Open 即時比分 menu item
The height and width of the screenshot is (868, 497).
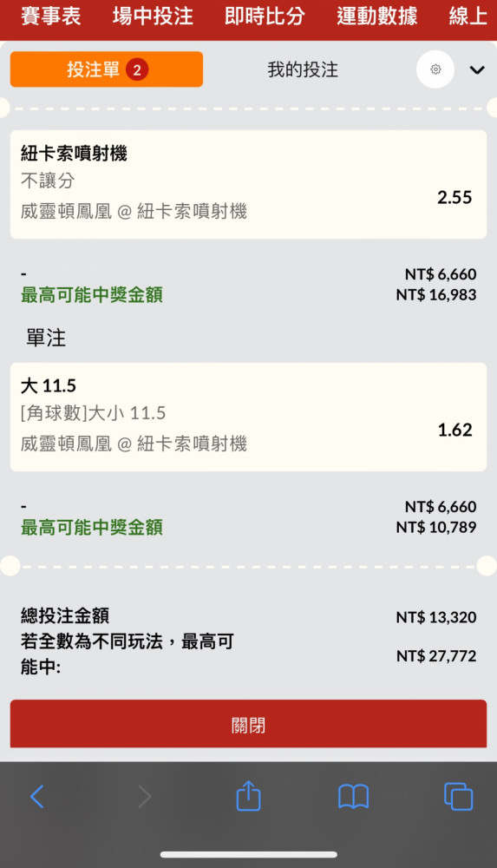point(265,16)
